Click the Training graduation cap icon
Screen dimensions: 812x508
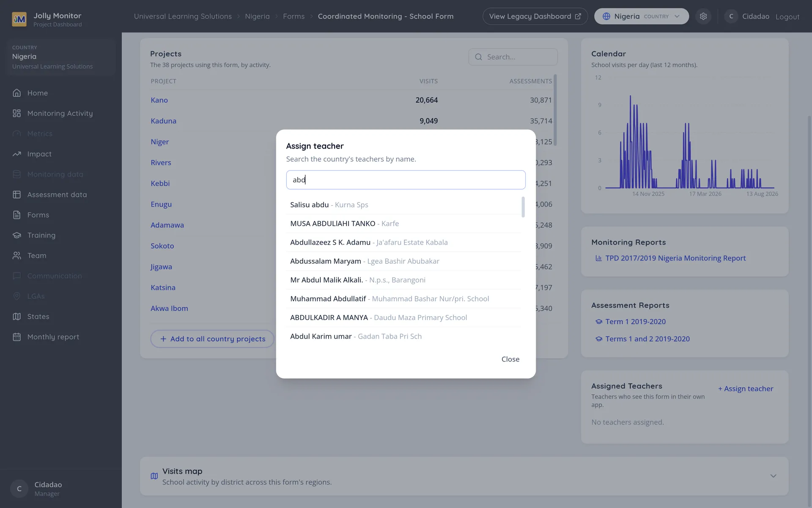[17, 235]
